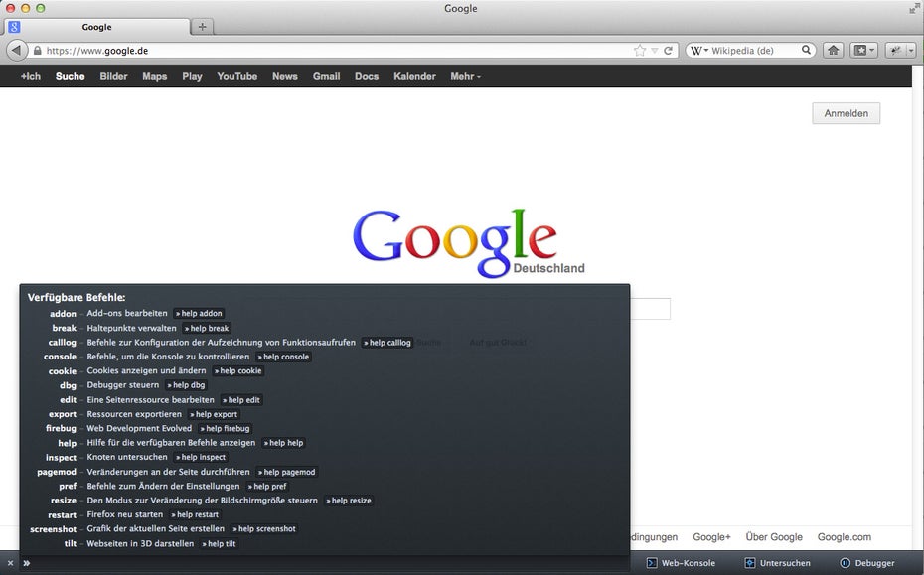The height and width of the screenshot is (575, 924).
Task: Open the Wikipedia search engine dropdown
Action: [x=699, y=50]
